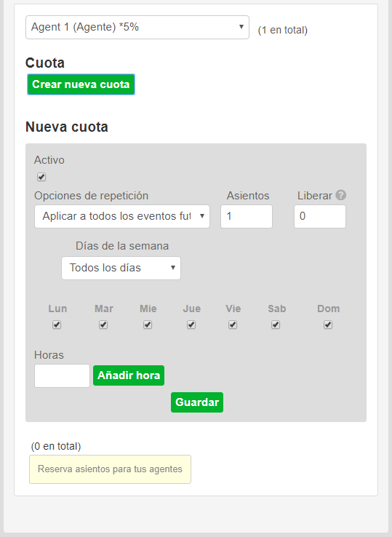
Task: Uncheck the Mar day checkbox
Action: pos(103,325)
